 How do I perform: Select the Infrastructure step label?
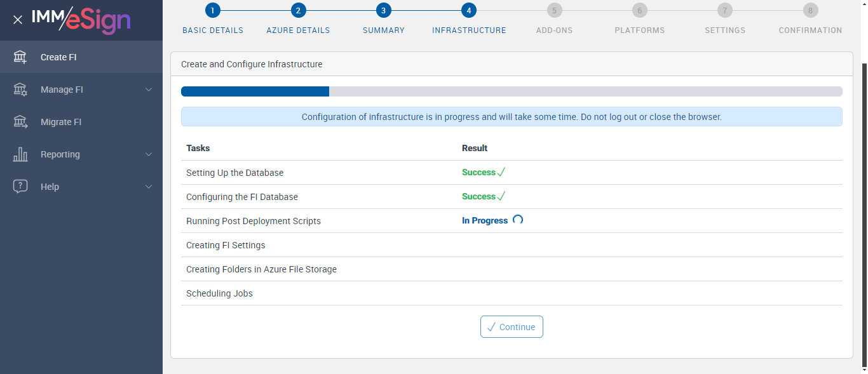tap(469, 30)
